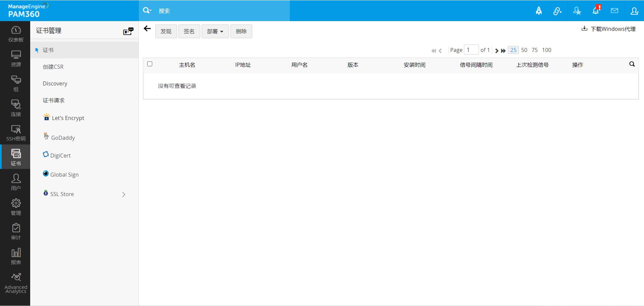Jump to the last page
The image size is (644, 306).
point(503,51)
